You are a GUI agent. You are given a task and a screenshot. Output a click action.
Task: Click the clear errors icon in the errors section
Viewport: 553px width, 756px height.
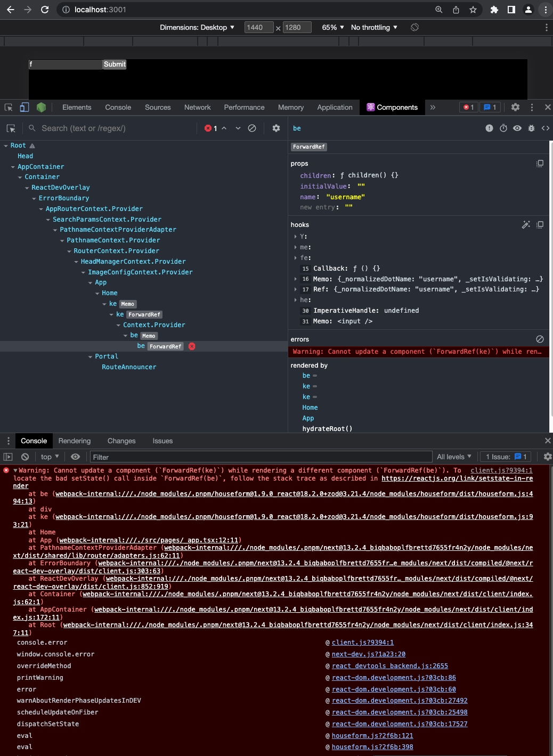point(540,339)
